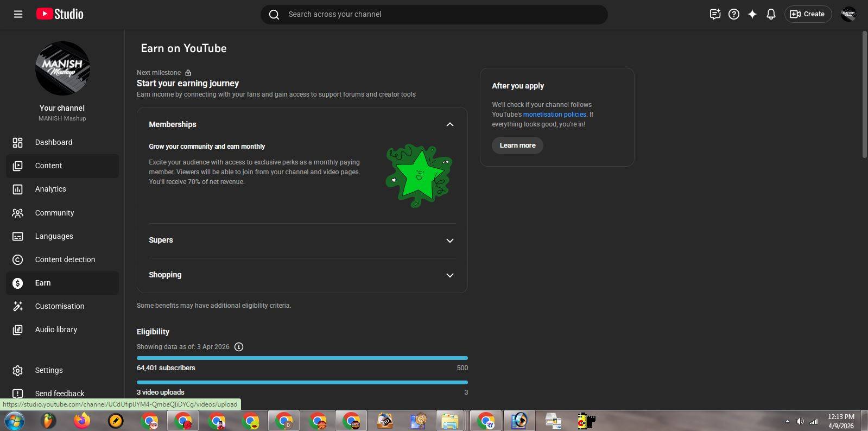Collapse the Memberships section
The width and height of the screenshot is (868, 431).
pos(449,124)
